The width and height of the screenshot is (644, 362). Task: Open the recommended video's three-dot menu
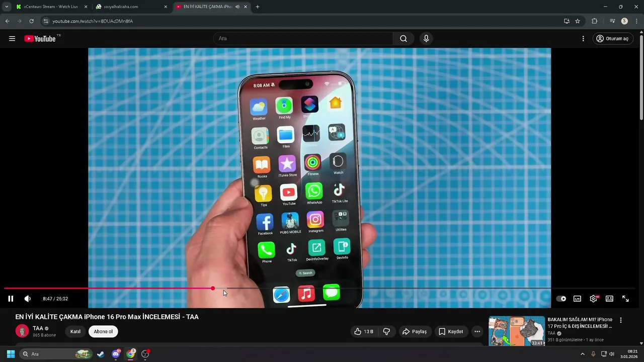[620, 320]
